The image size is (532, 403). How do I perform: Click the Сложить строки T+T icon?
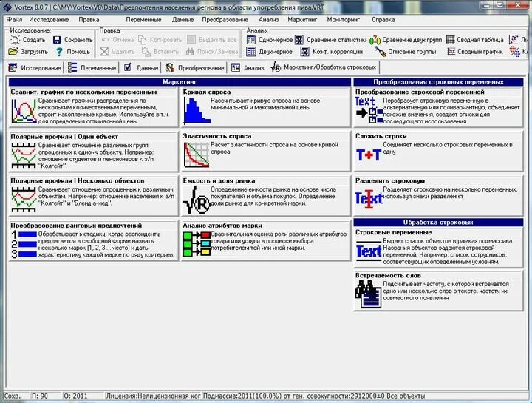[x=369, y=155]
